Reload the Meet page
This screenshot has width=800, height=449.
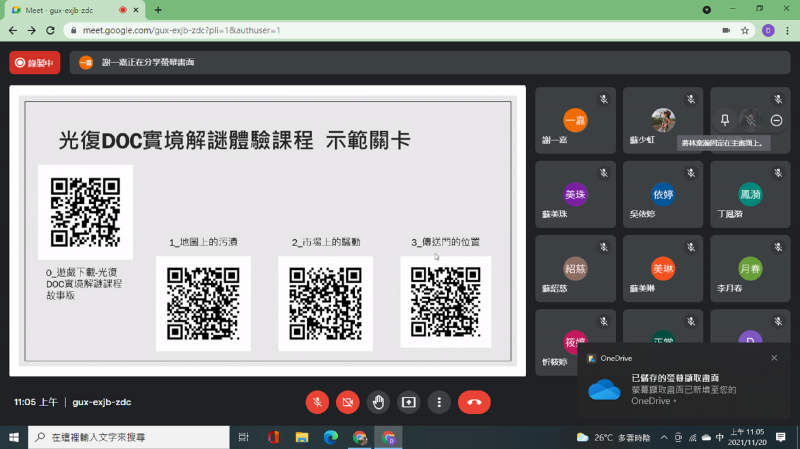coord(50,31)
